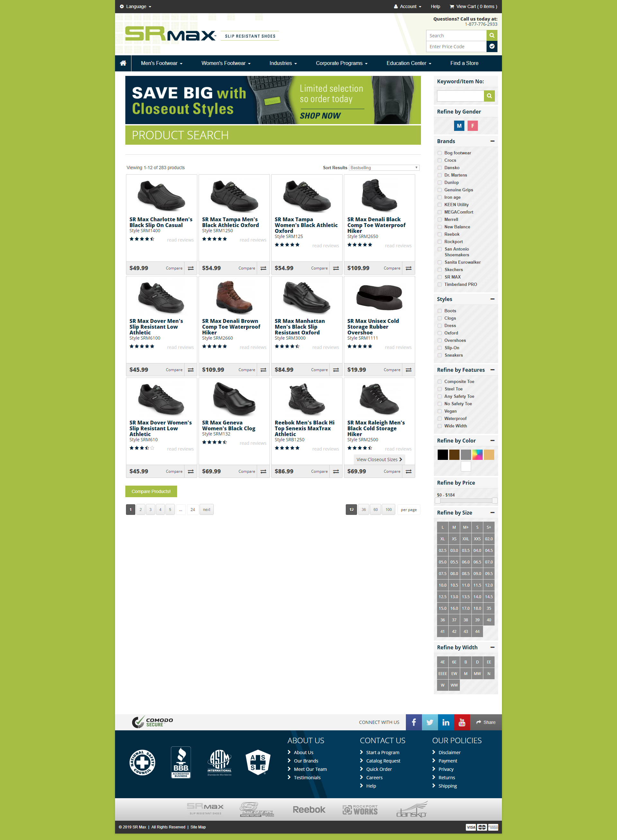Screen dimensions: 617x840
Task: Click View Closeout Sizes link
Action: [x=379, y=460]
